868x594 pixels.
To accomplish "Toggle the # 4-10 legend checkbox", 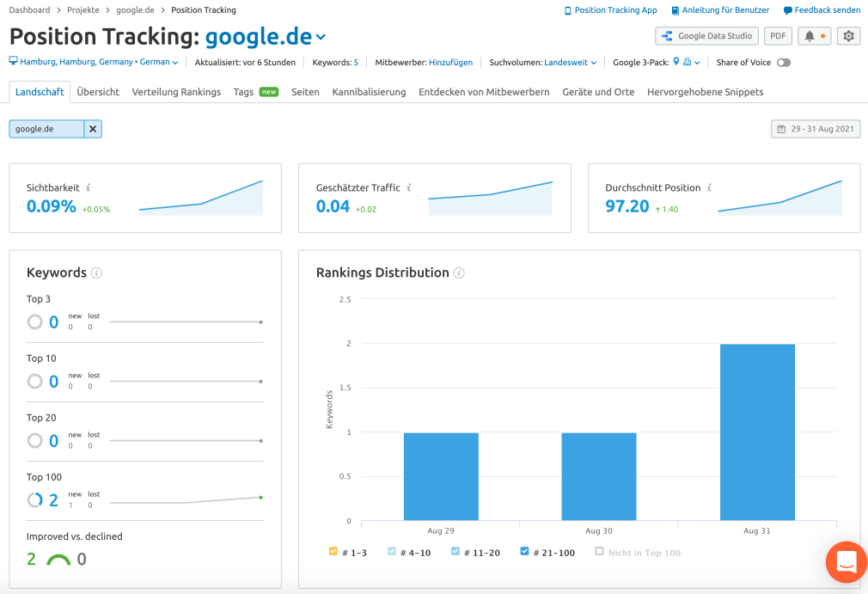I will [392, 551].
